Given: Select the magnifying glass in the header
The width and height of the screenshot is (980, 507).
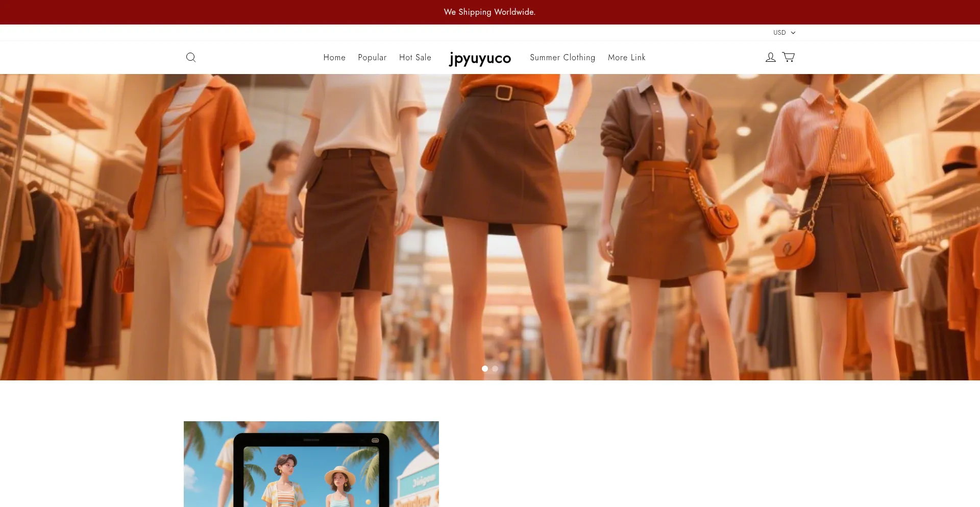Looking at the screenshot, I should (190, 57).
